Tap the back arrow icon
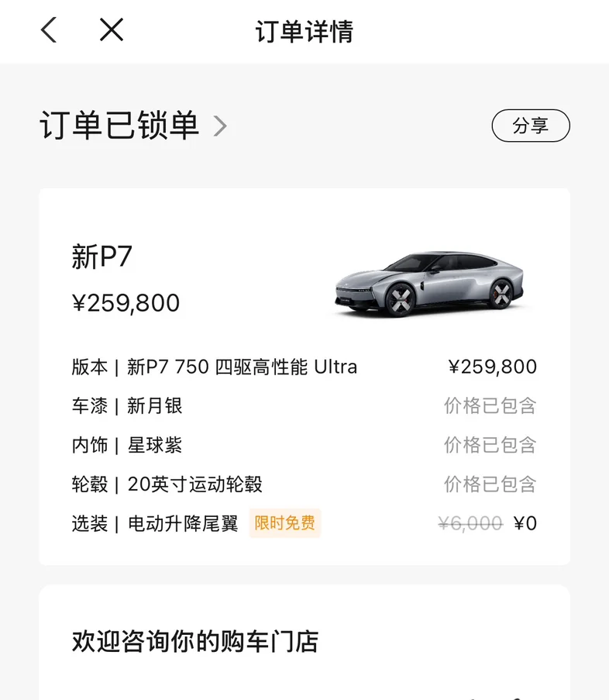Viewport: 609px width, 700px height. tap(49, 30)
